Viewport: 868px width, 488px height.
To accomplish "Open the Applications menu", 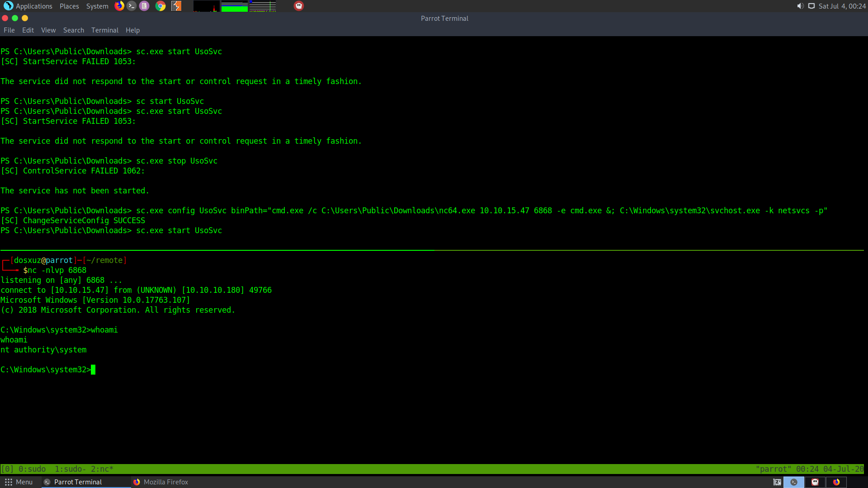I will pos(28,6).
